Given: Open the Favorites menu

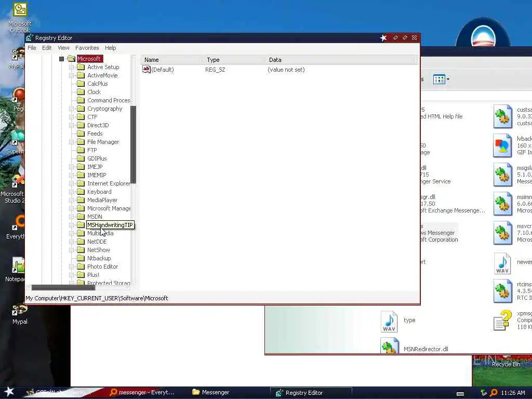Looking at the screenshot, I should click(x=87, y=48).
